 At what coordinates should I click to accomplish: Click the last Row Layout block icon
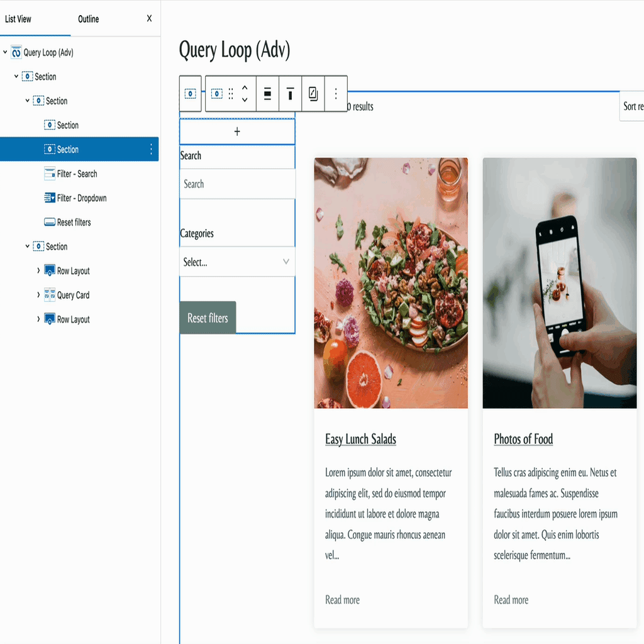50,319
